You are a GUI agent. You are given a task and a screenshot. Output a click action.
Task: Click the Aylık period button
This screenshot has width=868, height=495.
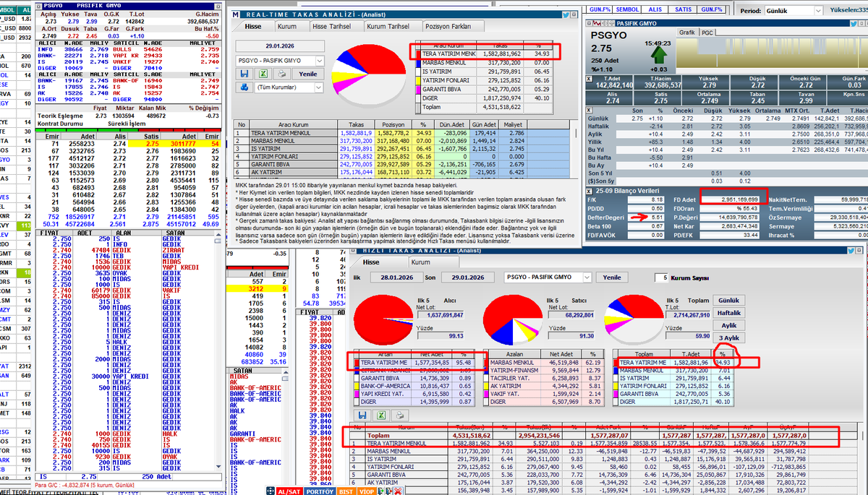tap(728, 326)
